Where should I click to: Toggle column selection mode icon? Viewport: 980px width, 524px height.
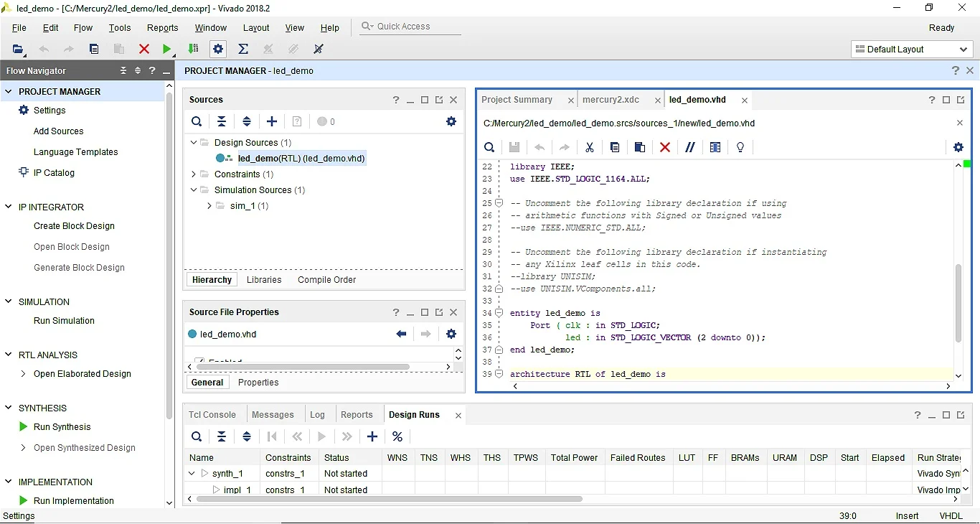pos(715,147)
